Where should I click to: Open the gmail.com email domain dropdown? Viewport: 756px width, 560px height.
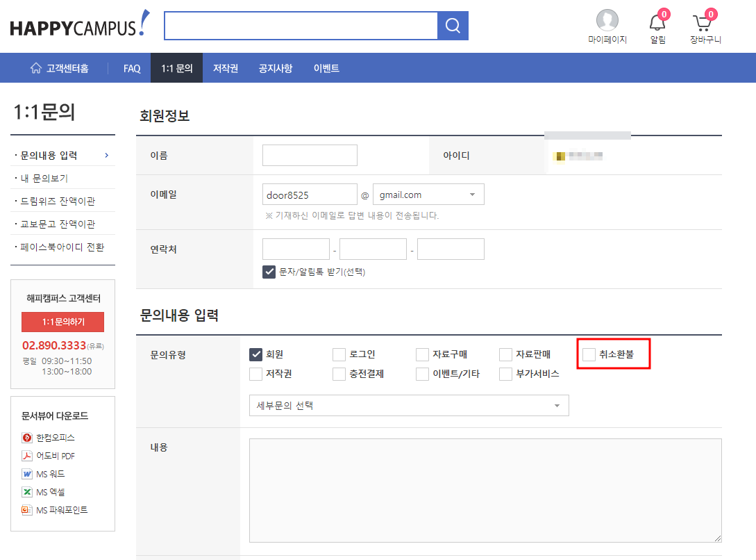pyautogui.click(x=428, y=194)
